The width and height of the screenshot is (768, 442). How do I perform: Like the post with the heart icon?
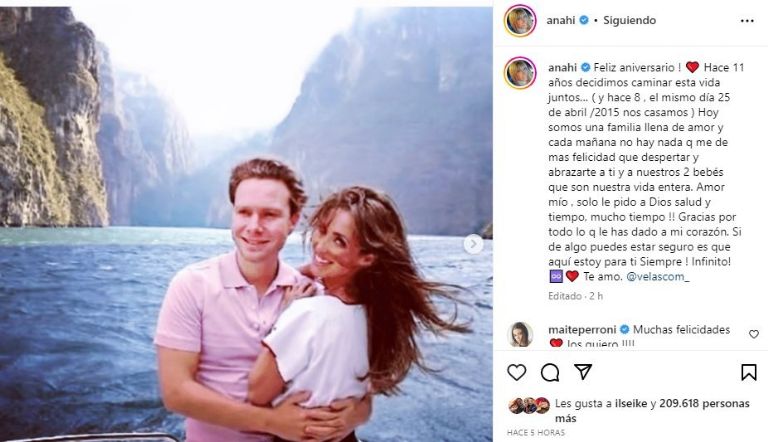click(x=516, y=373)
